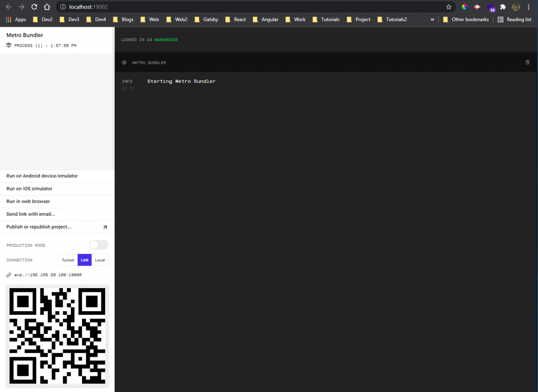The height and width of the screenshot is (392, 538).
Task: Open the Web bookmark folder
Action: coord(150,19)
